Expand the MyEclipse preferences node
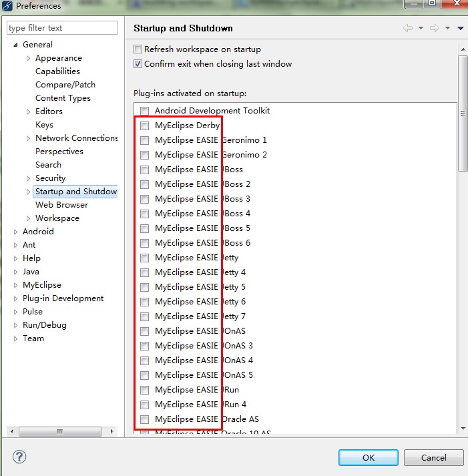468x476 pixels. 15,285
